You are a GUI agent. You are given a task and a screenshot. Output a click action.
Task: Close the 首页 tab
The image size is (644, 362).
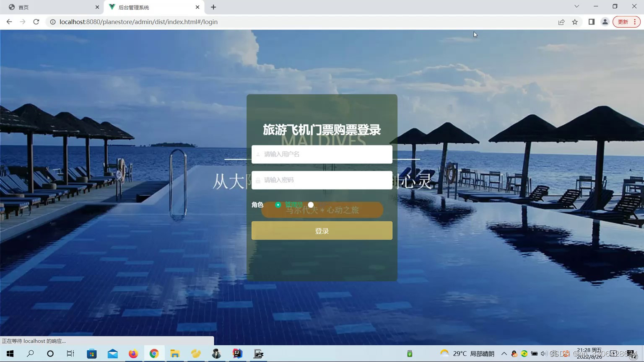point(97,7)
